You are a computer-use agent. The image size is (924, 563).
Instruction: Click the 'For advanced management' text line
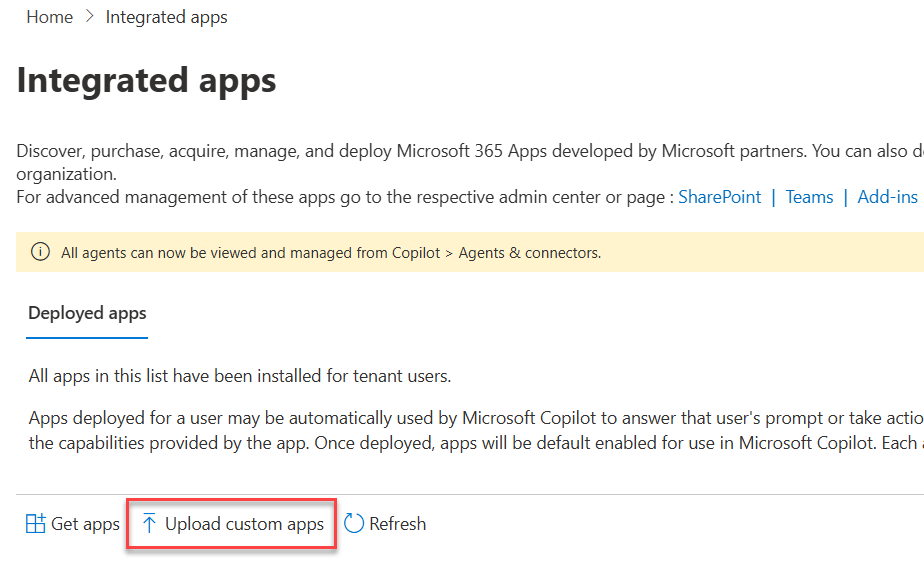tap(340, 197)
